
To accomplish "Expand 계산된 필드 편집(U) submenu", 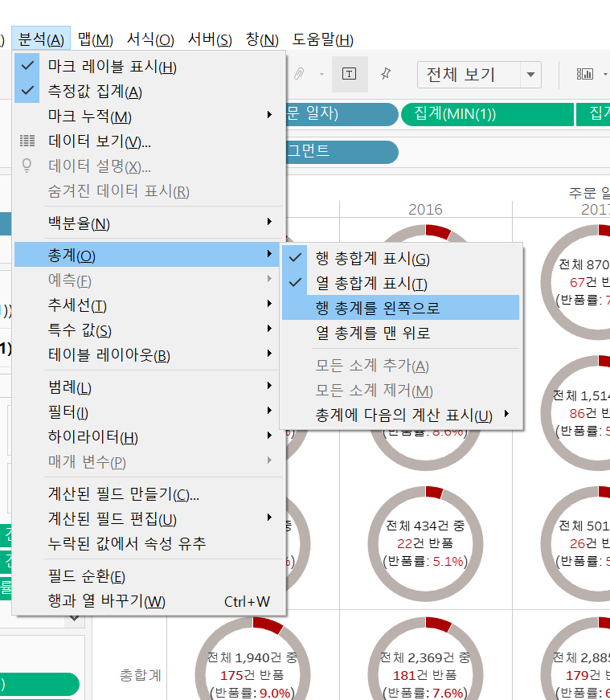I will pos(149,518).
